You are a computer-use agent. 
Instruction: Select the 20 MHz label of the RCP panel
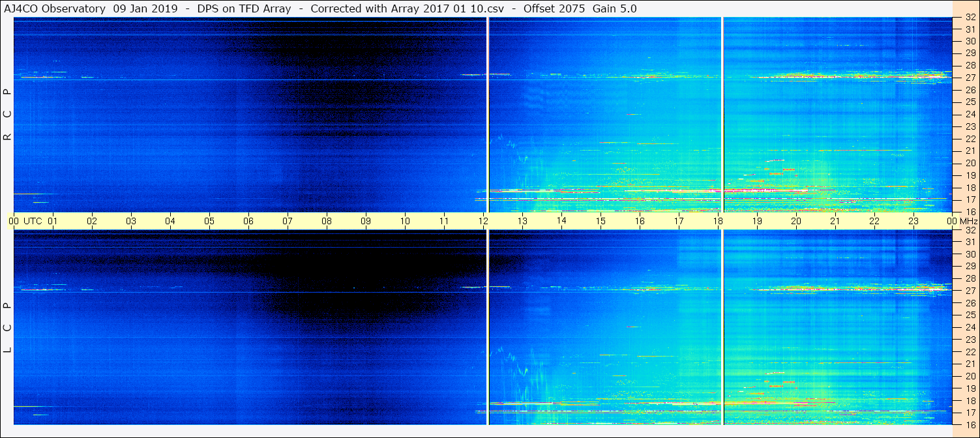pos(970,163)
